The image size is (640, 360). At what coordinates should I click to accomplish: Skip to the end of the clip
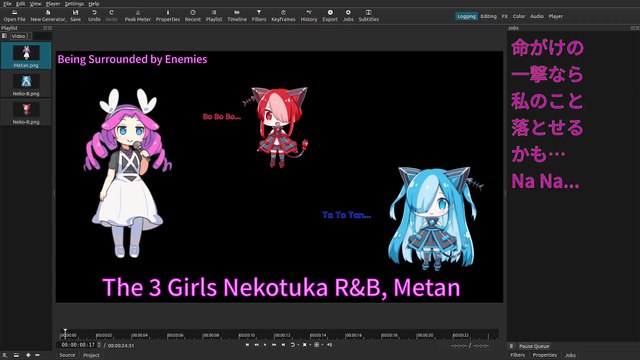pos(283,345)
